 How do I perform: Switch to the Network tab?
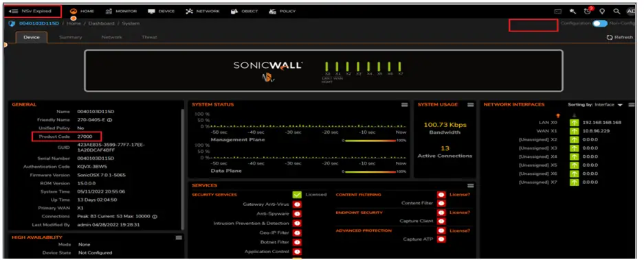click(x=112, y=37)
